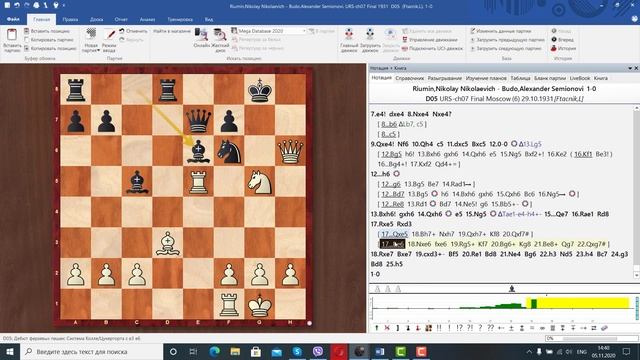Click the !! brilliant move annotation symbol

click(x=439, y=328)
